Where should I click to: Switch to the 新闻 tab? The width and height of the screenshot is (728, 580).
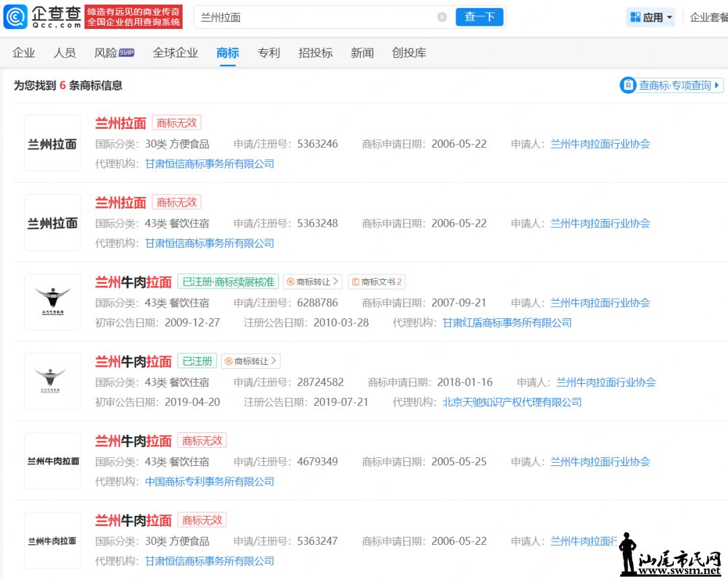(362, 53)
